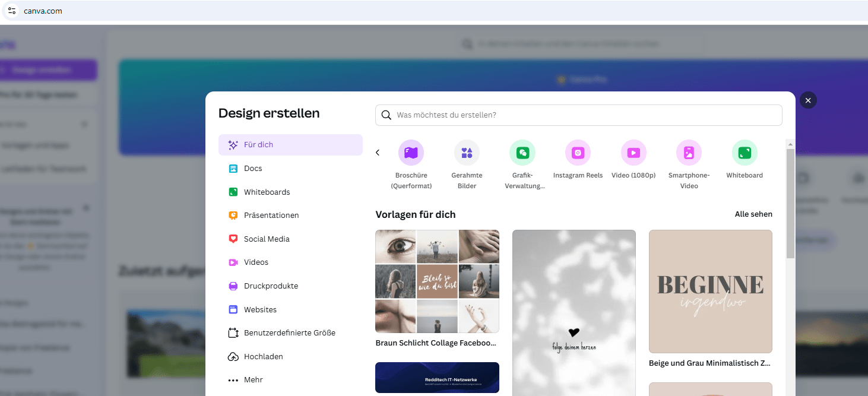Open the Whiteboard icon in the carousel
Image resolution: width=868 pixels, height=396 pixels.
click(x=745, y=153)
